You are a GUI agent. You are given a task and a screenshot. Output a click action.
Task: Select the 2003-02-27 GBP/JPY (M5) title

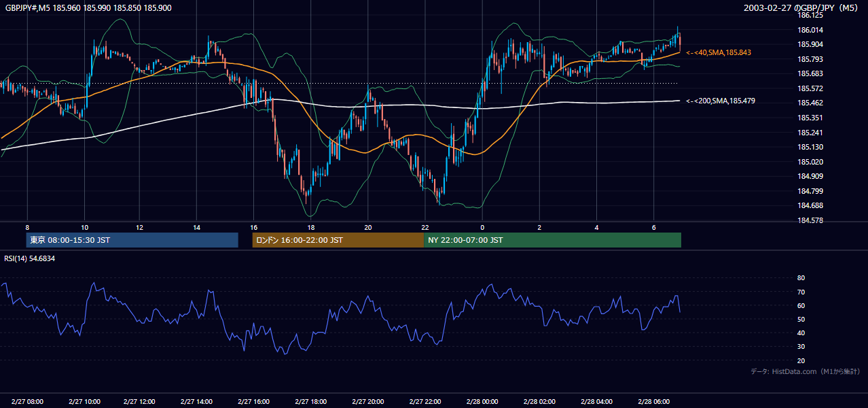coord(802,8)
